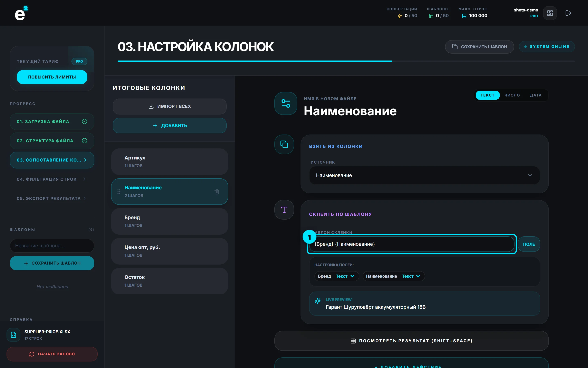Go to step 02. Структура файла
Viewport: 588px width, 368px height.
(x=52, y=141)
